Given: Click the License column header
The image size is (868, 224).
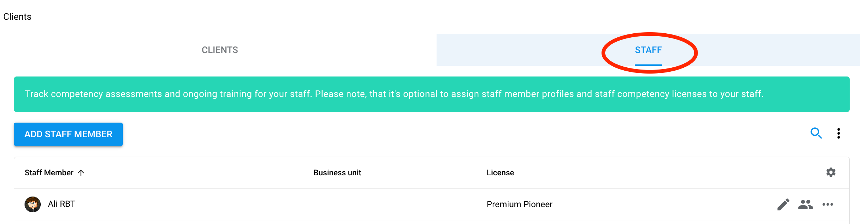Looking at the screenshot, I should 500,173.
